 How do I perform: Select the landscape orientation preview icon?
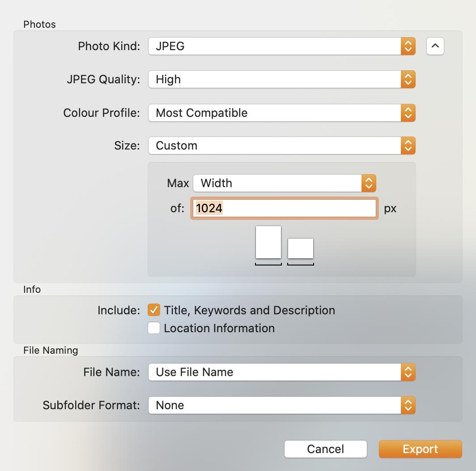click(300, 248)
